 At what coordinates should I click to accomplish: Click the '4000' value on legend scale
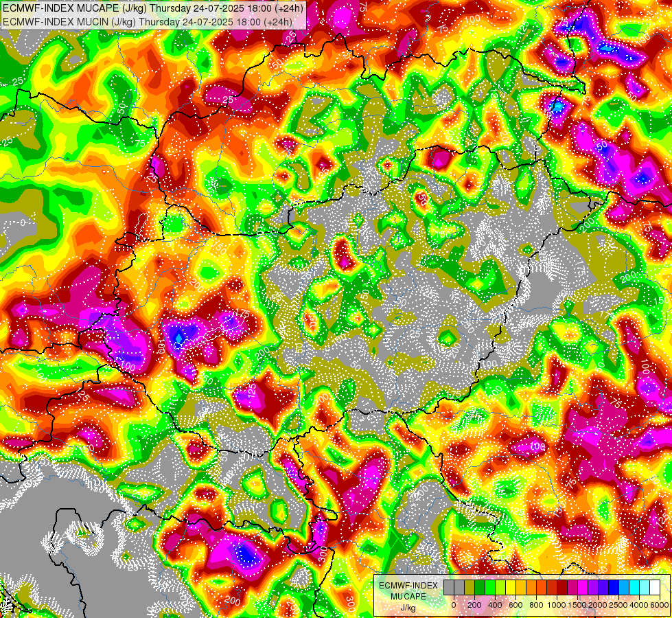639,605
